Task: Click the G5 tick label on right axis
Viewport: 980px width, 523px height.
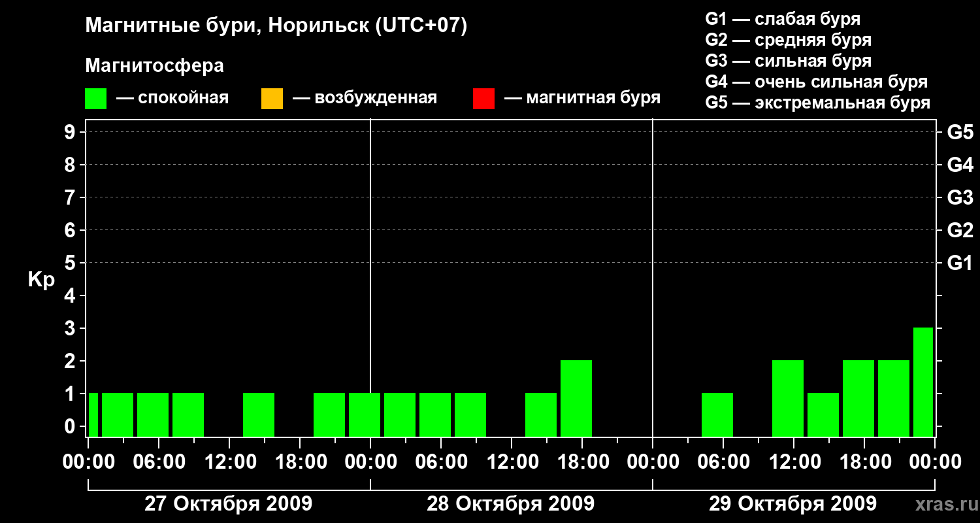Action: [x=960, y=132]
